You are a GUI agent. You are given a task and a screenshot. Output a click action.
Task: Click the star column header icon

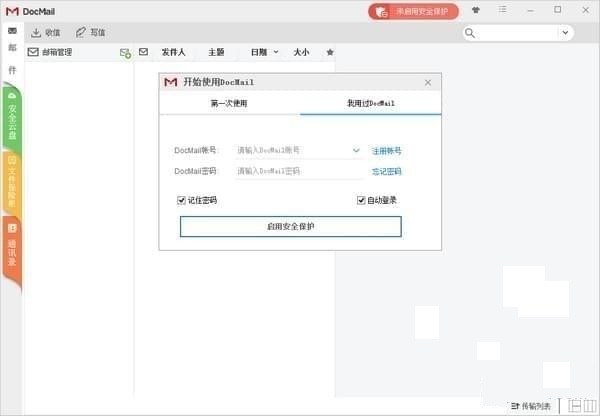coord(330,52)
